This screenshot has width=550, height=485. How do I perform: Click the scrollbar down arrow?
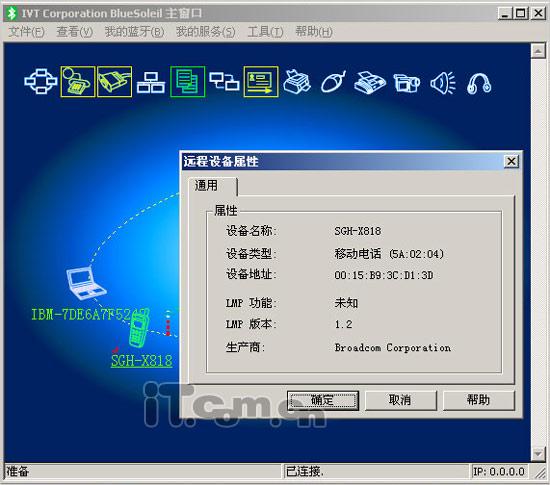[x=538, y=454]
